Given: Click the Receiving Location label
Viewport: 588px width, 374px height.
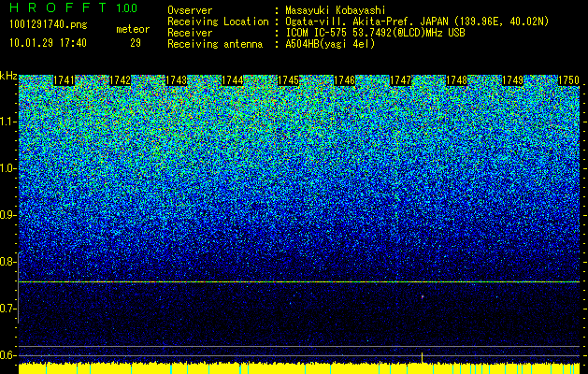Looking at the screenshot, I should tap(218, 22).
